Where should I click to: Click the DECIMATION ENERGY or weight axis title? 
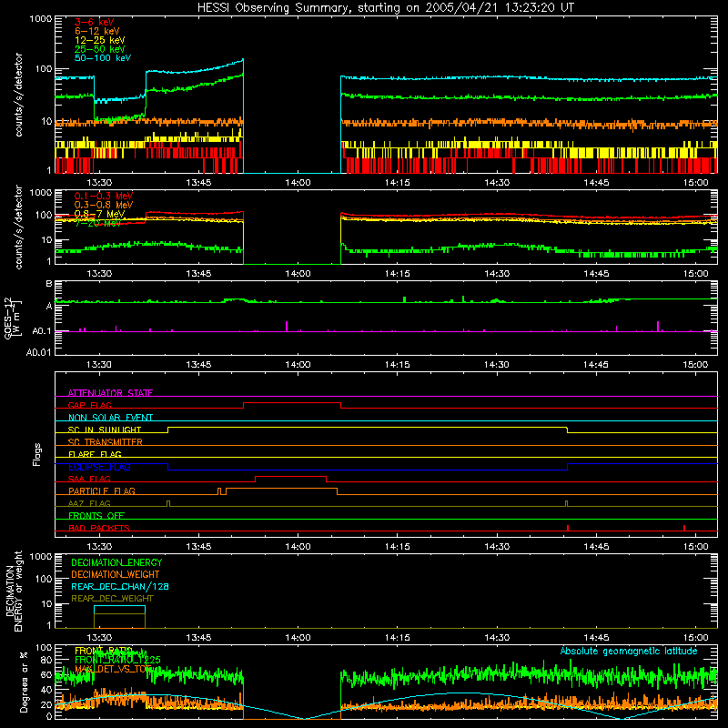pos(14,591)
